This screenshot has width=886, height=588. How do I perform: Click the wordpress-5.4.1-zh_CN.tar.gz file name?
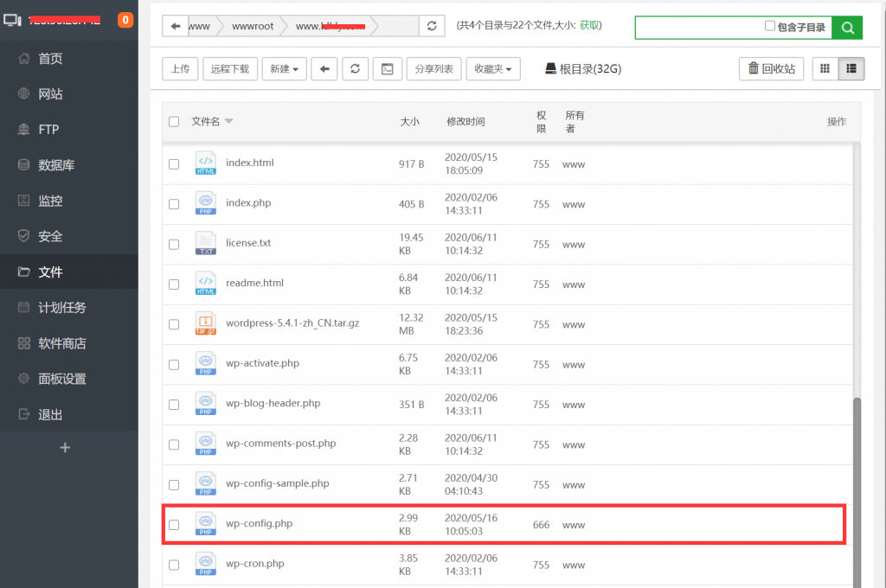292,323
